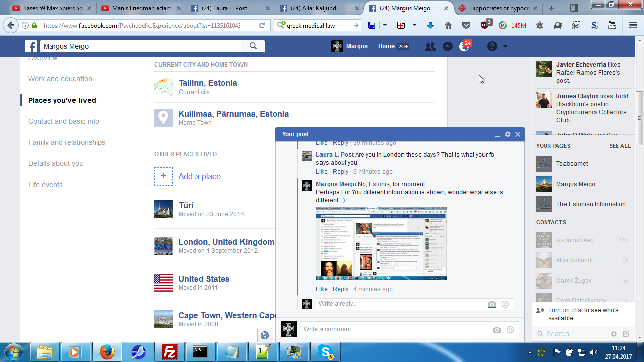Open dropdown arrow beside the red cross icon
The height and width of the screenshot is (362, 644).
pyautogui.click(x=414, y=25)
